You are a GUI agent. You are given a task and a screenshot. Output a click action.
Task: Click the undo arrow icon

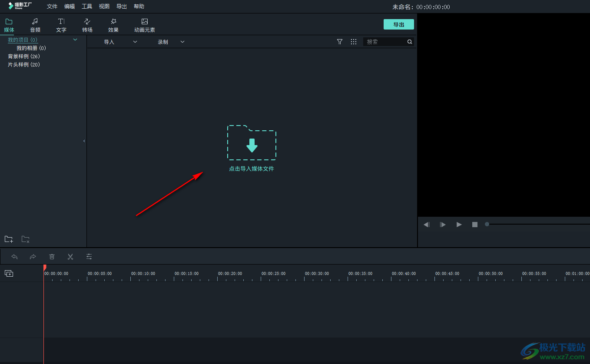click(x=14, y=257)
